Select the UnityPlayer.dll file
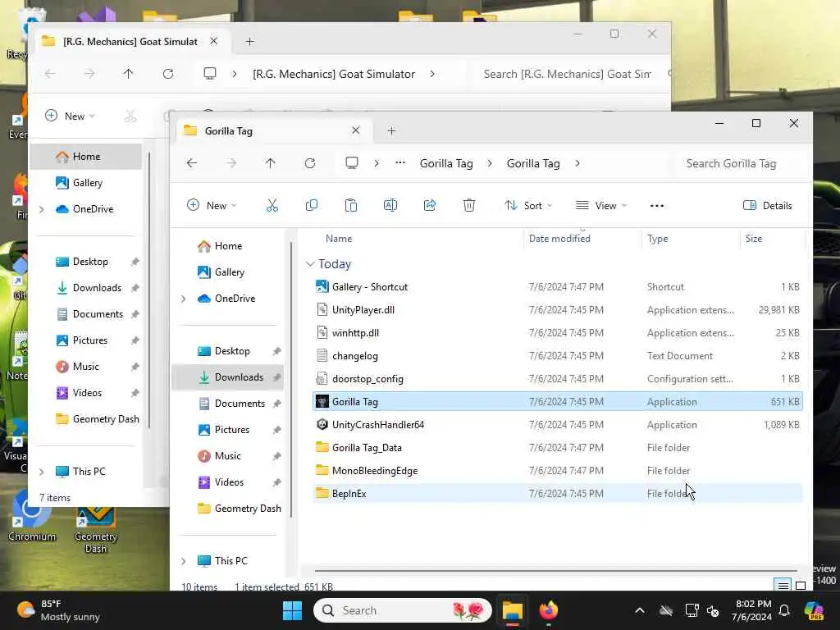 pyautogui.click(x=557, y=309)
